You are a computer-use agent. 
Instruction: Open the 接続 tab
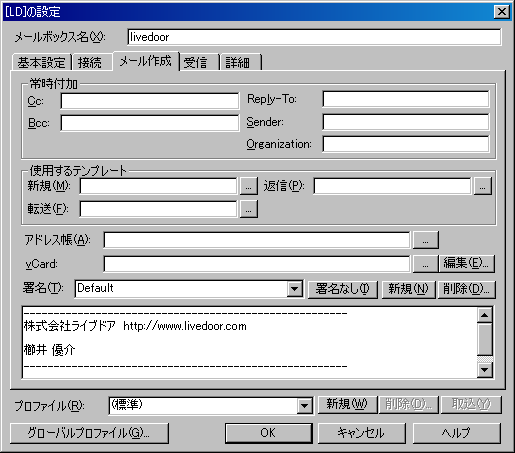tap(92, 62)
